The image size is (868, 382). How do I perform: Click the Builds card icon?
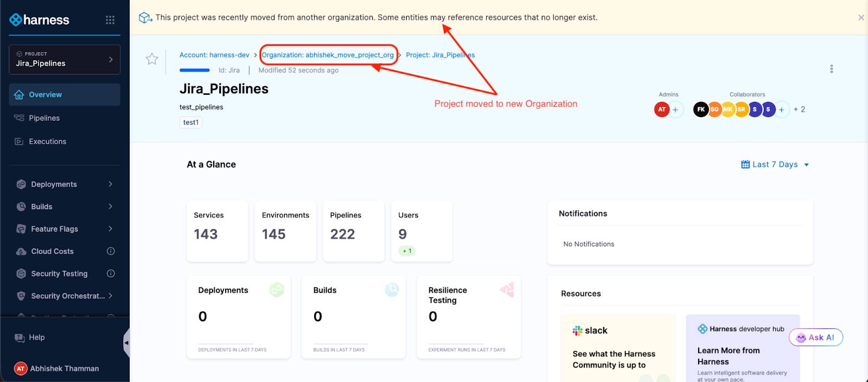coord(392,290)
